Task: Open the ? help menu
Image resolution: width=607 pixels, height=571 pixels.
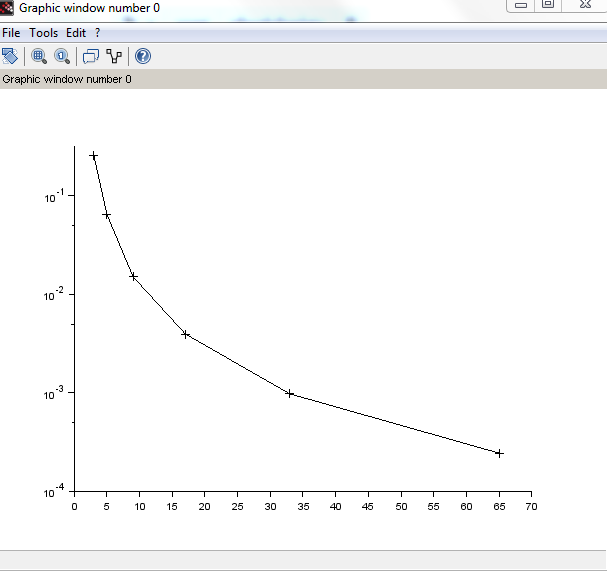Action: coord(98,33)
